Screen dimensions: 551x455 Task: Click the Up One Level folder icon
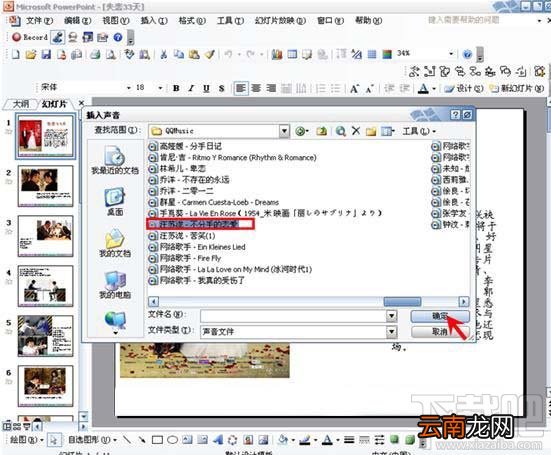pyautogui.click(x=321, y=131)
